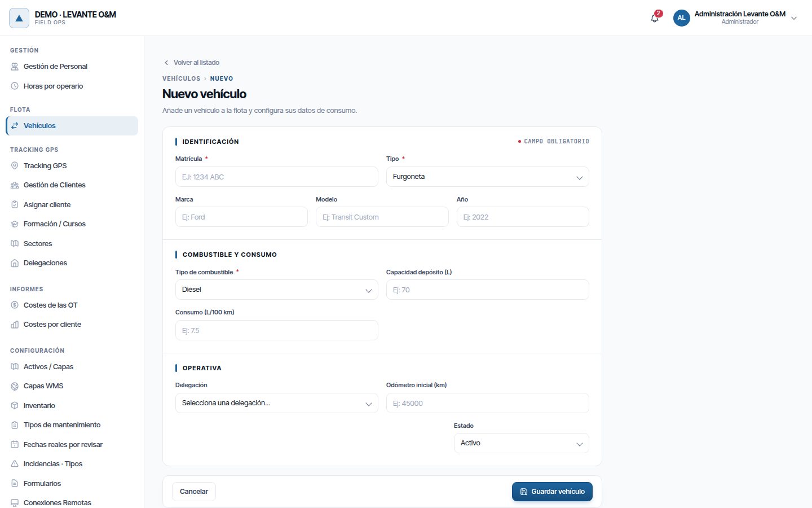The image size is (812, 508).
Task: Focus the Odómetro inicial input field
Action: [x=487, y=403]
